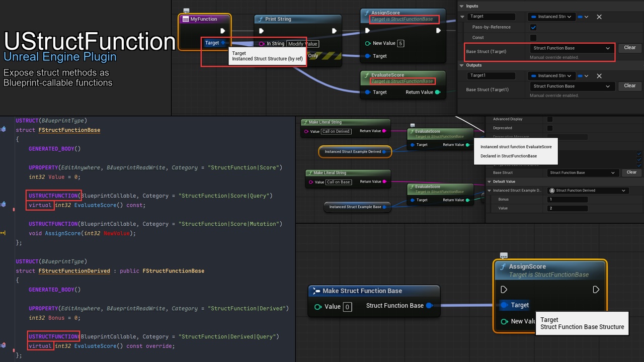Collapse the Instanced Struct Example D... row
This screenshot has height=362, width=644.
click(x=490, y=191)
